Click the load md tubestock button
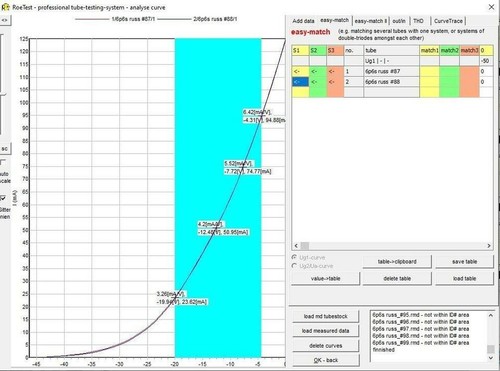 tap(326, 316)
